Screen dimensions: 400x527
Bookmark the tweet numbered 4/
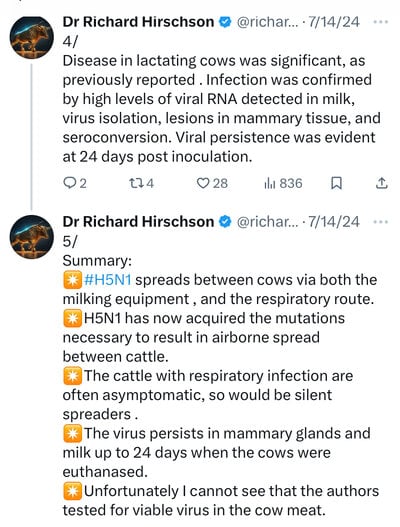click(x=336, y=183)
